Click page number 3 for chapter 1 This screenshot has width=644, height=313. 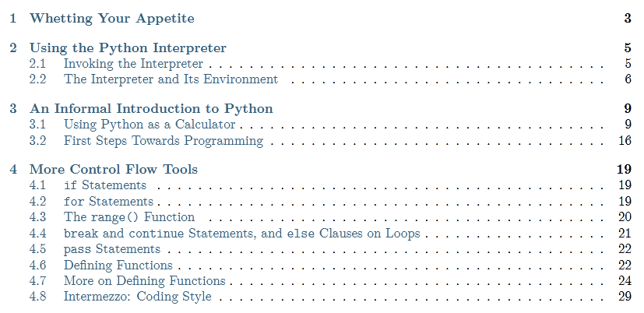click(627, 18)
